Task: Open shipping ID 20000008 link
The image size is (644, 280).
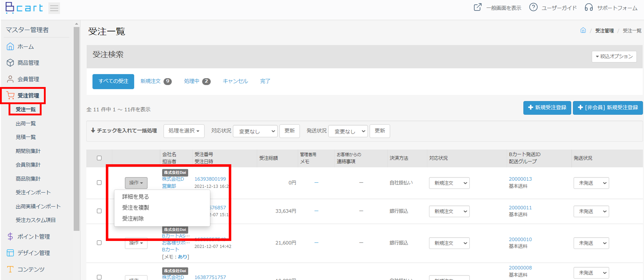Action: coord(520,268)
